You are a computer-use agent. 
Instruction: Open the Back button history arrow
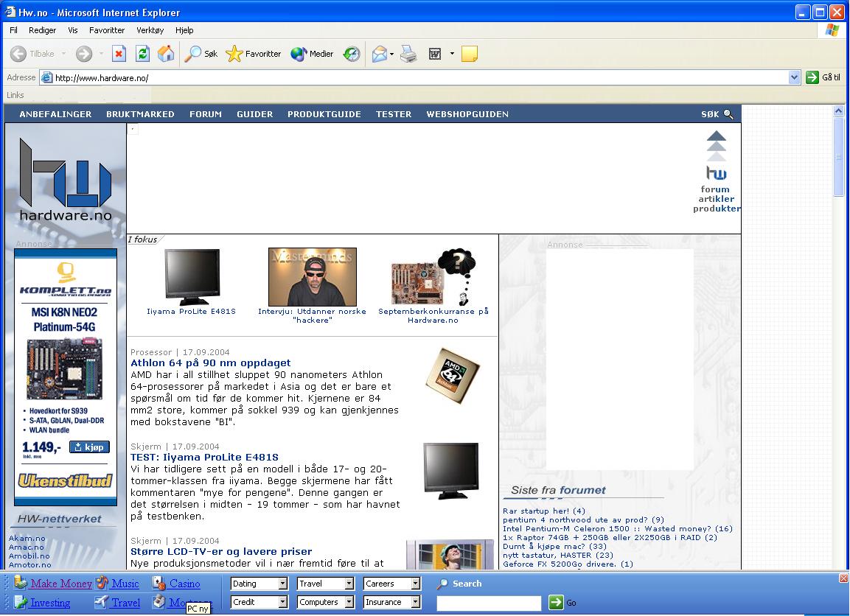pos(63,54)
